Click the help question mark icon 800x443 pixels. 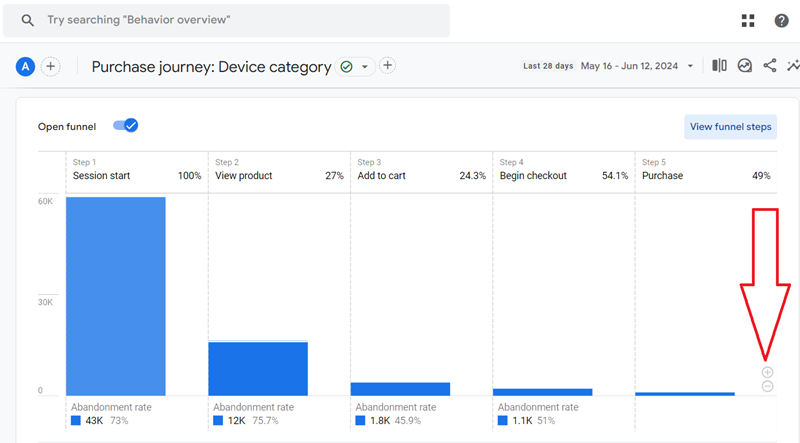pyautogui.click(x=781, y=20)
